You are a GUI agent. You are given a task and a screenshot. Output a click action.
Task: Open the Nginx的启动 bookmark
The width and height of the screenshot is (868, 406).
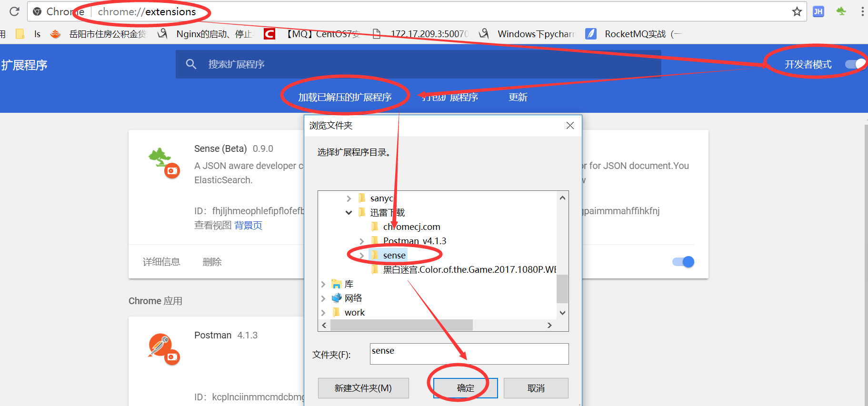[206, 34]
